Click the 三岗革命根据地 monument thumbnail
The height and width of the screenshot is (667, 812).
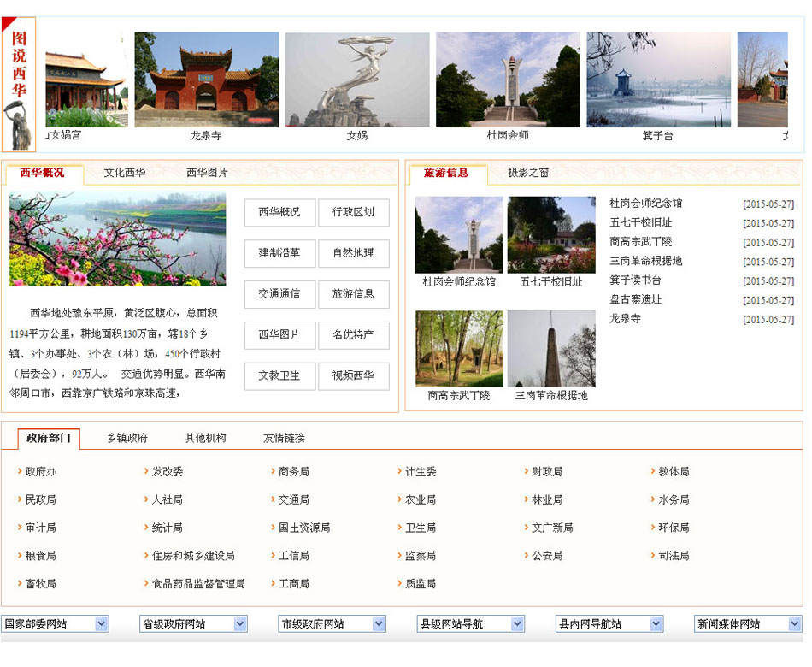pos(551,349)
